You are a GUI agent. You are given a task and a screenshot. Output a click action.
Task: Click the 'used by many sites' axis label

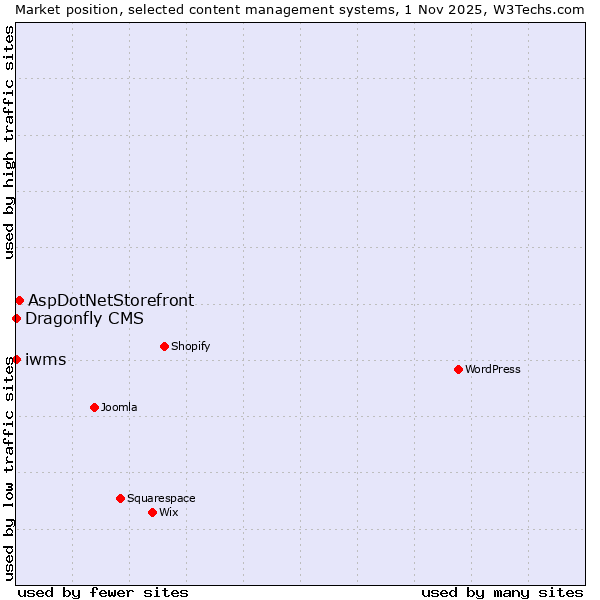[502, 592]
